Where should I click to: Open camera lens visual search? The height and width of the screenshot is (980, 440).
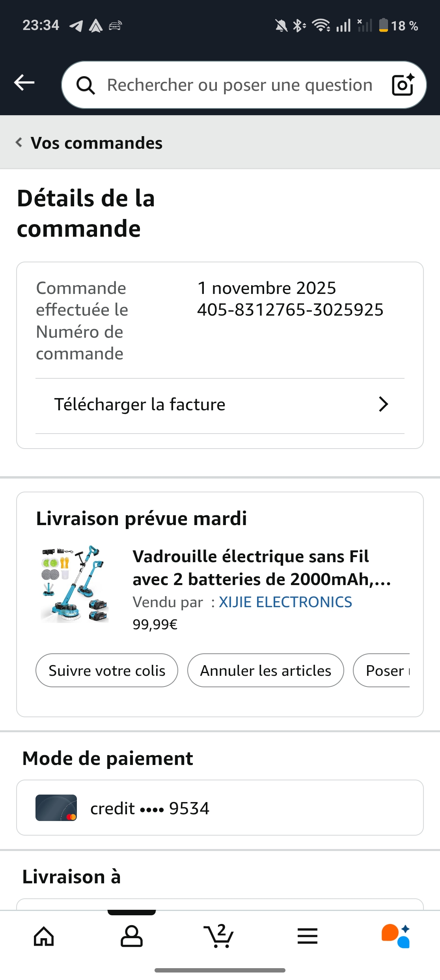(403, 85)
